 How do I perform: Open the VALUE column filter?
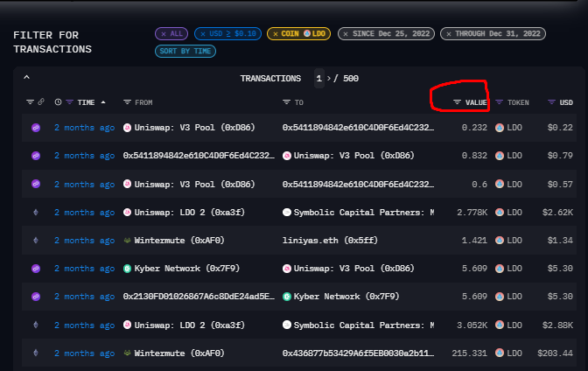[x=457, y=102]
